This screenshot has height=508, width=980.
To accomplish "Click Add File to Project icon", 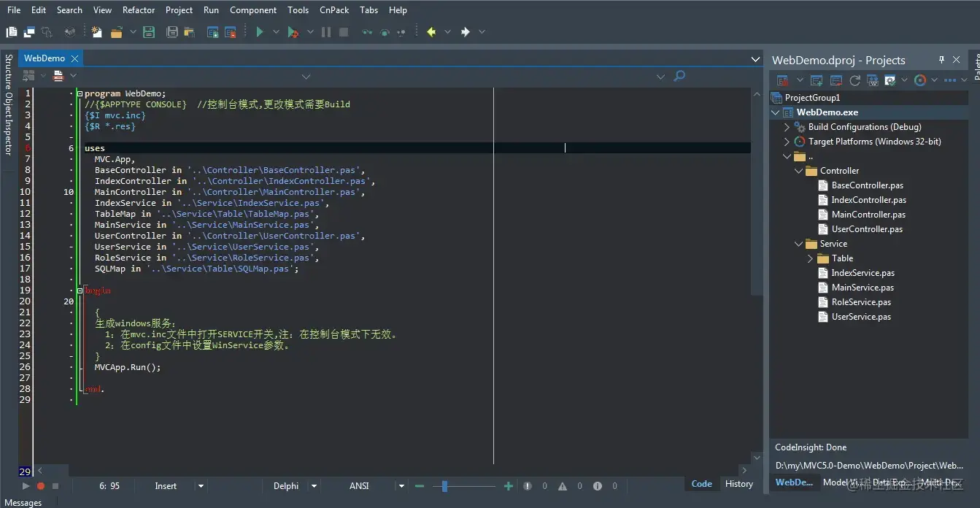I will (213, 32).
